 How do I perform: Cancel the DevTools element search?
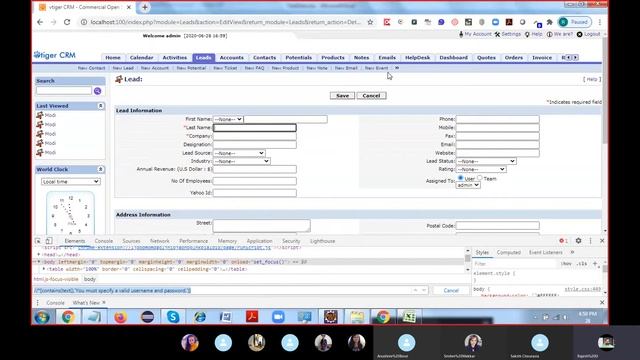451,290
